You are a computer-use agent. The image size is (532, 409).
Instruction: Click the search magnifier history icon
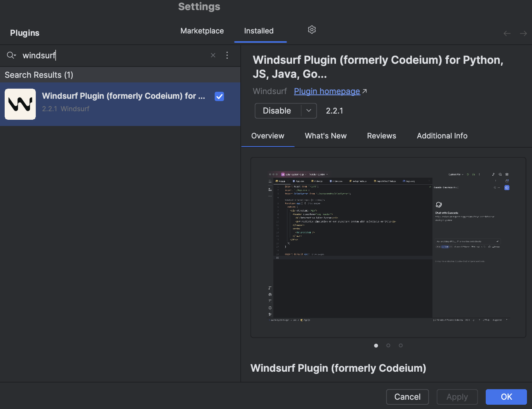tap(11, 55)
